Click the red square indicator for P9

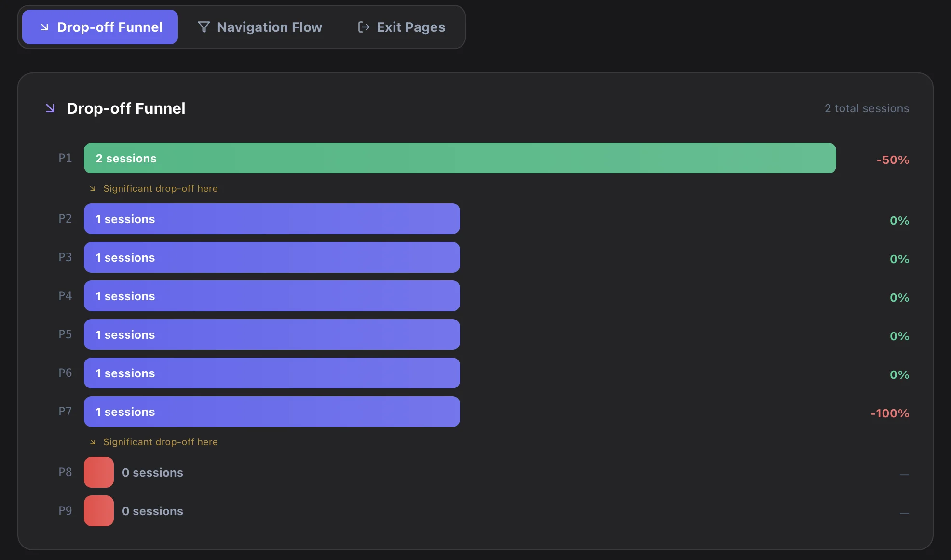coord(98,511)
